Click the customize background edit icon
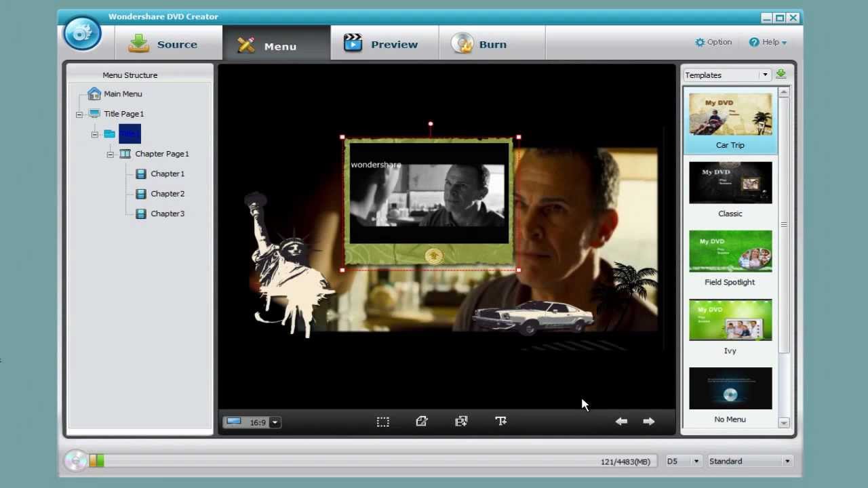 [422, 422]
